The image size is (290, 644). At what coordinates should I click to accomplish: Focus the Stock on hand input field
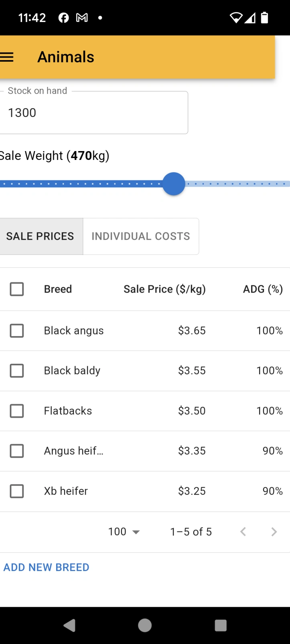pyautogui.click(x=93, y=113)
